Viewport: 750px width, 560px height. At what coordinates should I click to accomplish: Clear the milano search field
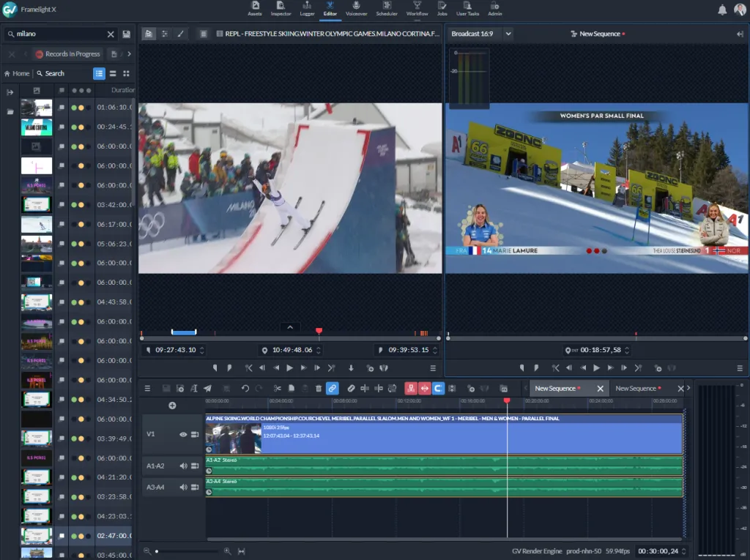coord(111,34)
